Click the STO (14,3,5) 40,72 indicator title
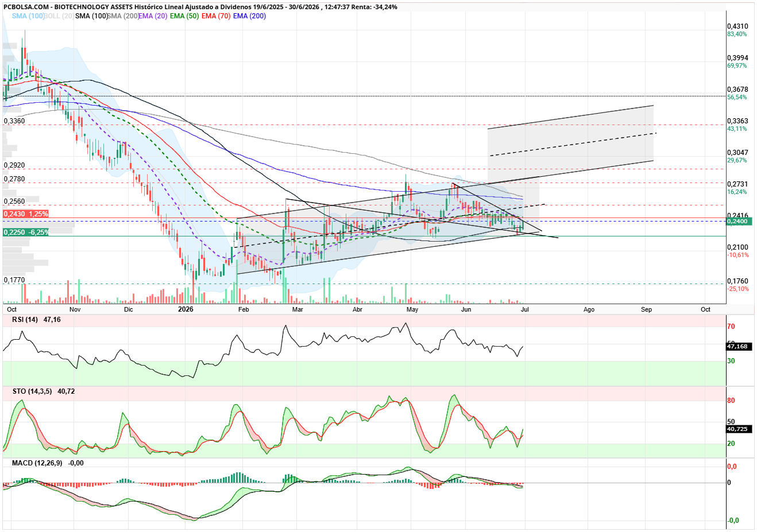This screenshot has height=532, width=757. [44, 391]
